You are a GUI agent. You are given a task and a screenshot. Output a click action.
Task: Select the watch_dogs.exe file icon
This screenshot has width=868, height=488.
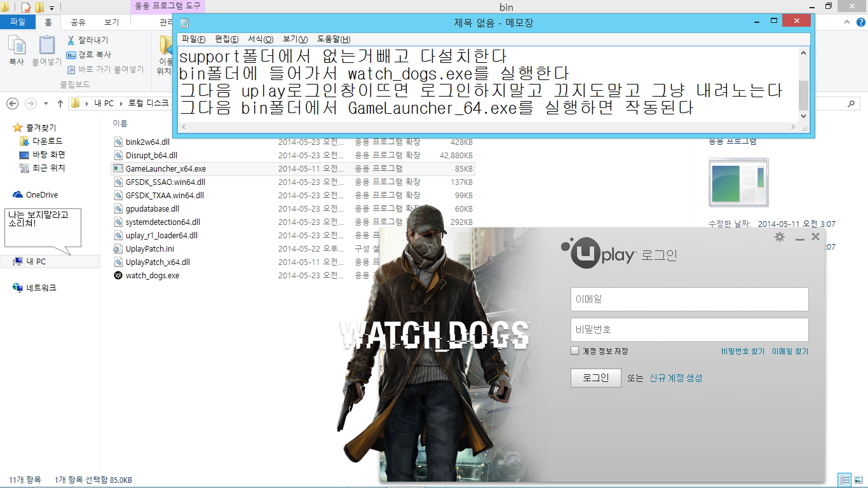point(118,276)
